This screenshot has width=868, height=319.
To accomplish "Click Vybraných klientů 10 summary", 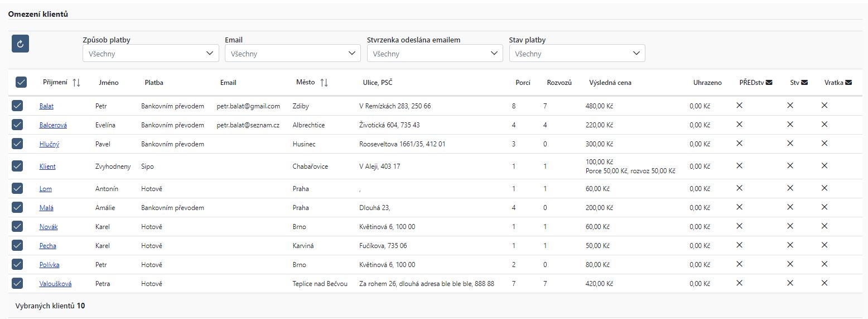I will pyautogui.click(x=50, y=306).
